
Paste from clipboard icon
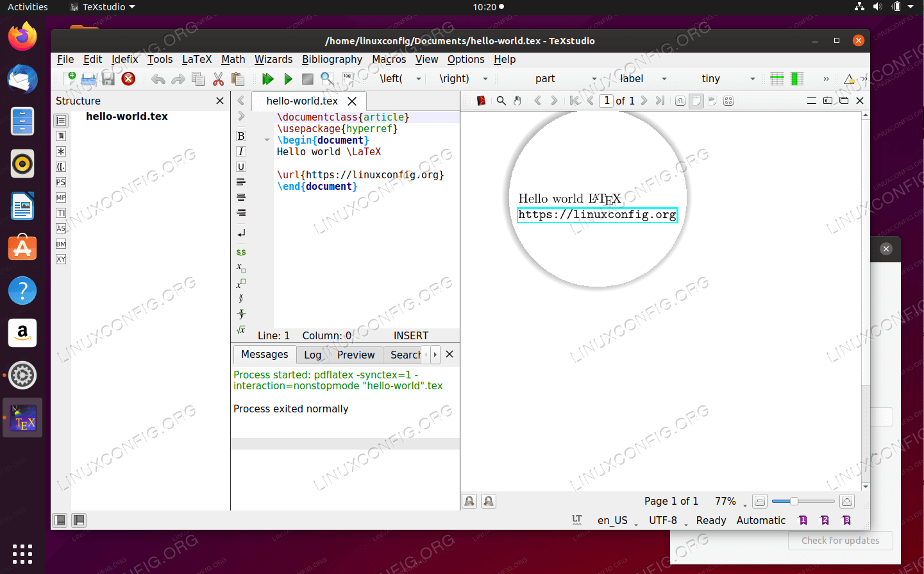coord(237,79)
